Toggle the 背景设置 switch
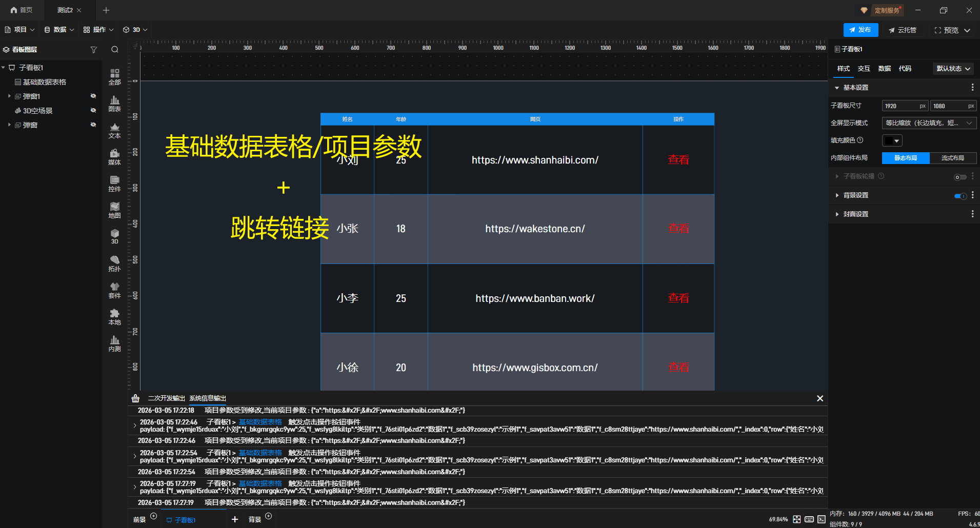Screen dimensions: 980x528 (960, 196)
